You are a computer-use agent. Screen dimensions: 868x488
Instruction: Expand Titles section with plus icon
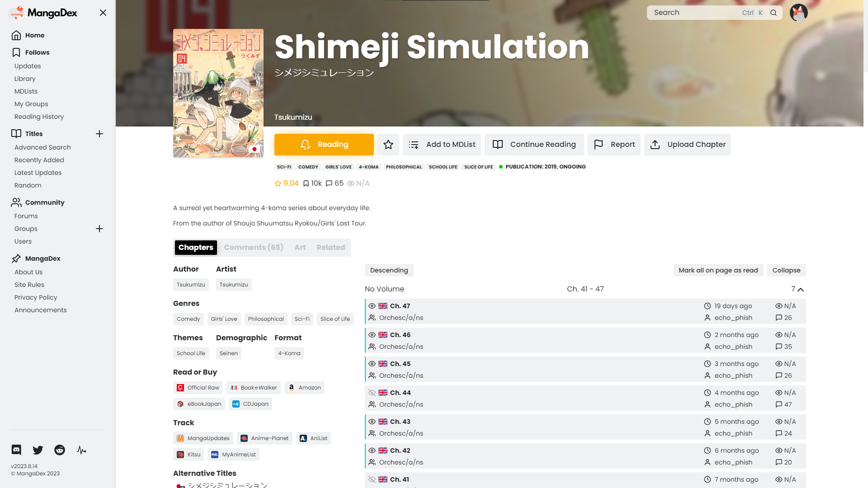point(99,134)
